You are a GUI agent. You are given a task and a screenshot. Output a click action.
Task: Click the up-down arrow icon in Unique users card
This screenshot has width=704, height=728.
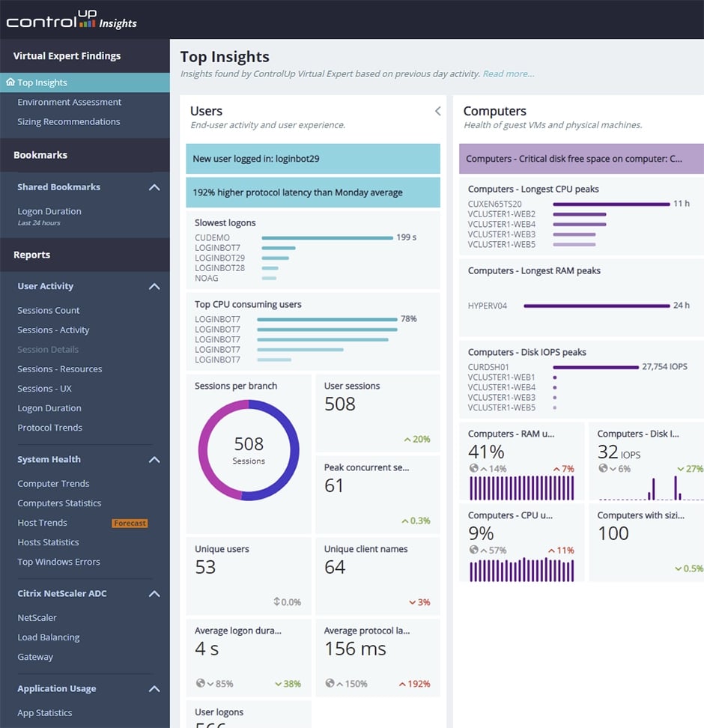pos(277,601)
